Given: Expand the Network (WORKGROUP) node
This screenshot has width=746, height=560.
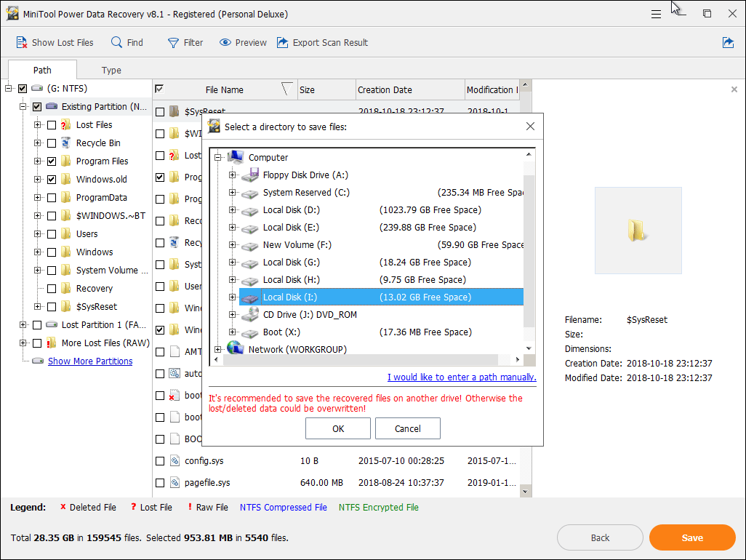Looking at the screenshot, I should 218,349.
